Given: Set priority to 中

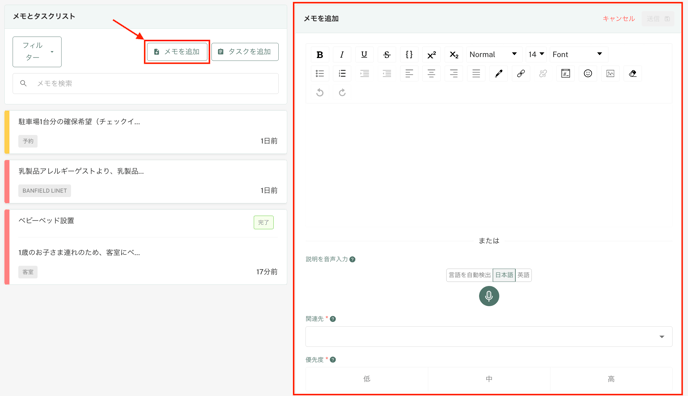Looking at the screenshot, I should pos(489,379).
